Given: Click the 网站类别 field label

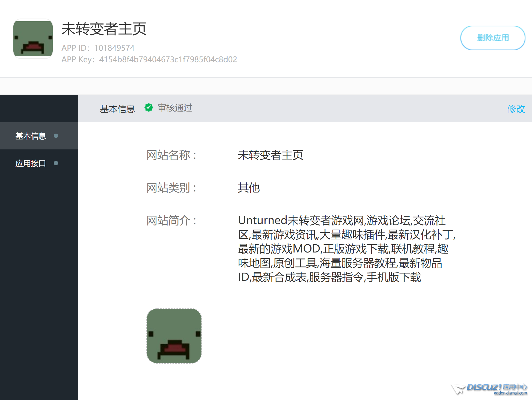Looking at the screenshot, I should click(171, 188).
